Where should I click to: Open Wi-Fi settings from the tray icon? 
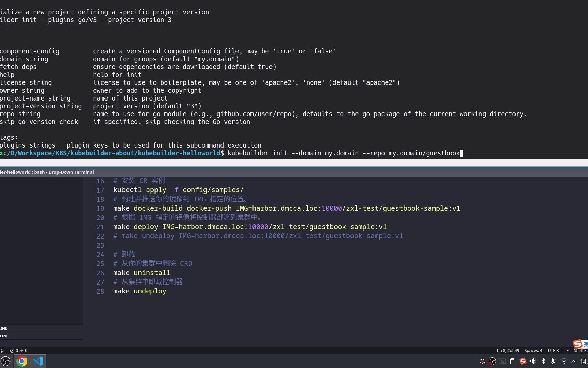564,361
